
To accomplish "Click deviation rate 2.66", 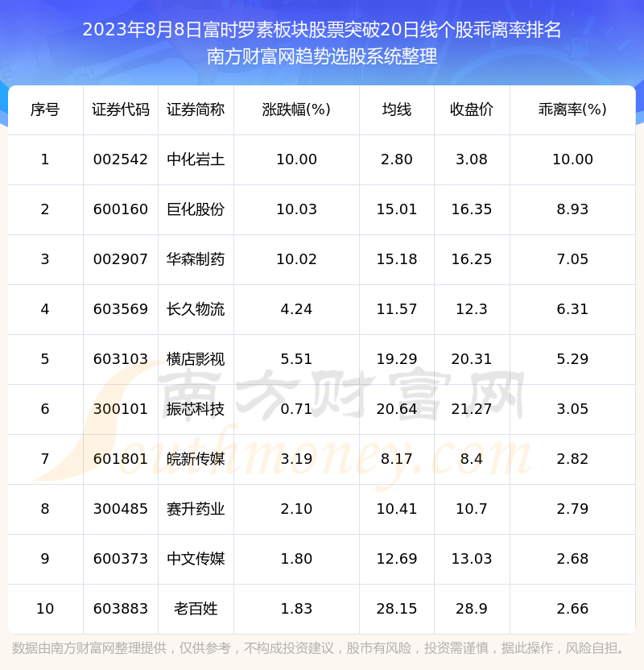I will tap(572, 609).
